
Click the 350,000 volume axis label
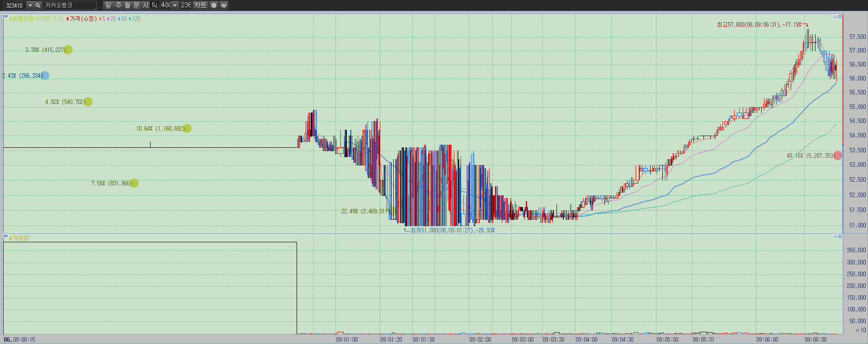click(856, 250)
